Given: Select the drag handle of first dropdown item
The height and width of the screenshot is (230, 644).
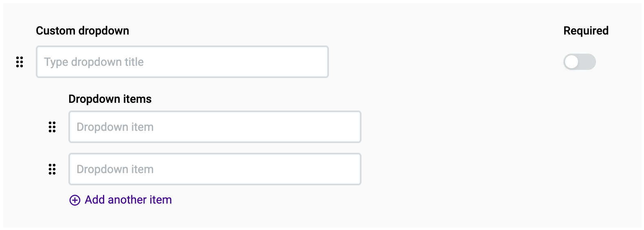Looking at the screenshot, I should (x=52, y=127).
